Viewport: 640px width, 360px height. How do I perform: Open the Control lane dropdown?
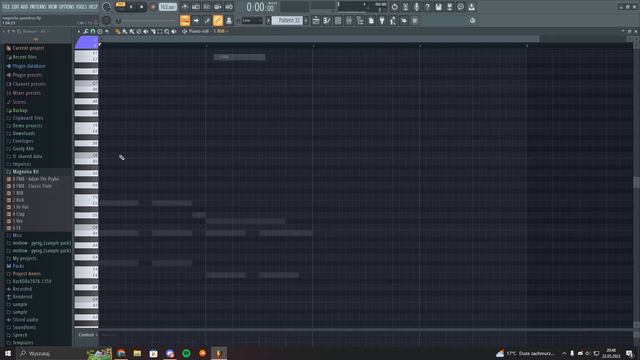click(x=87, y=335)
